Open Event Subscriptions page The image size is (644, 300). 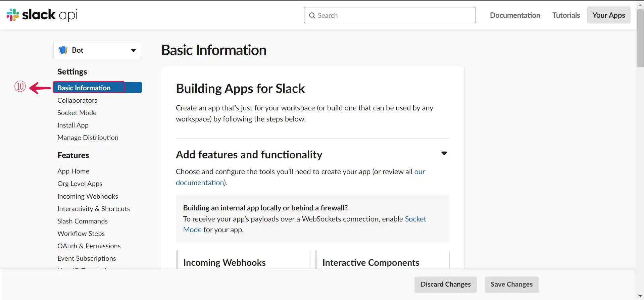87,258
